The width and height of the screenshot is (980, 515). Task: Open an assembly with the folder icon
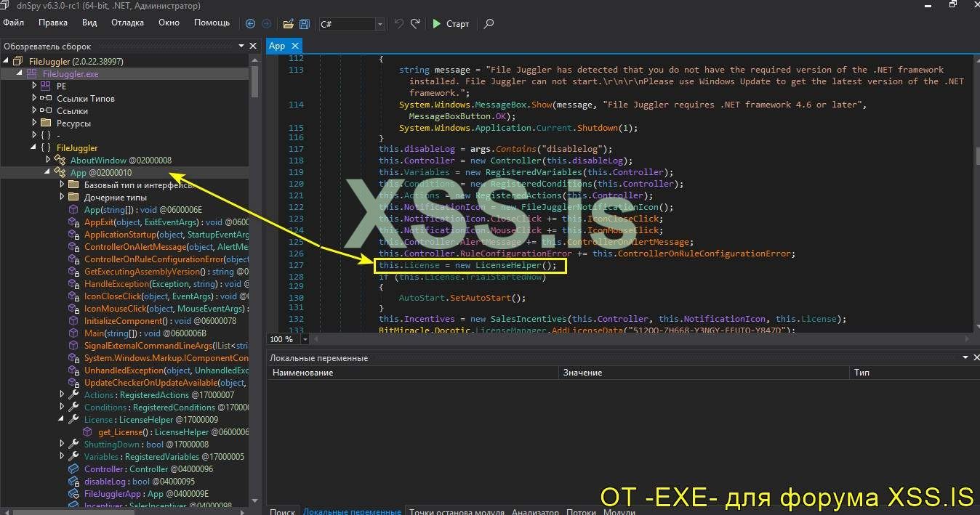288,23
